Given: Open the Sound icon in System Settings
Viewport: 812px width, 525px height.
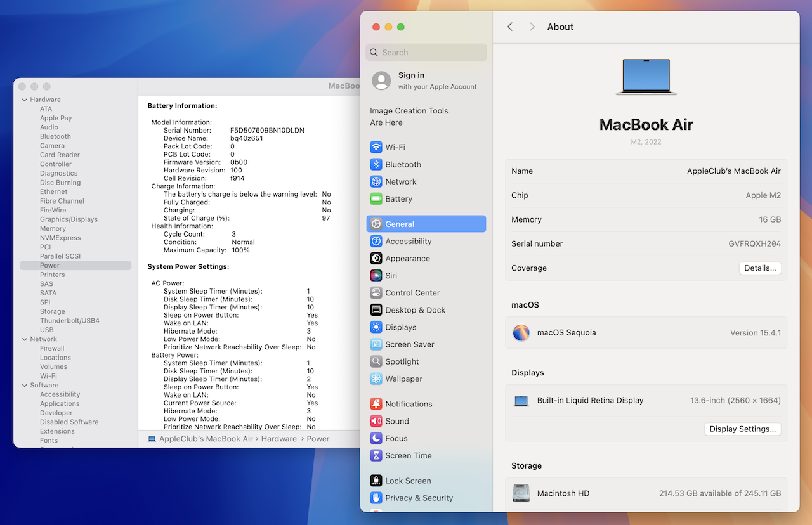Looking at the screenshot, I should pyautogui.click(x=376, y=421).
